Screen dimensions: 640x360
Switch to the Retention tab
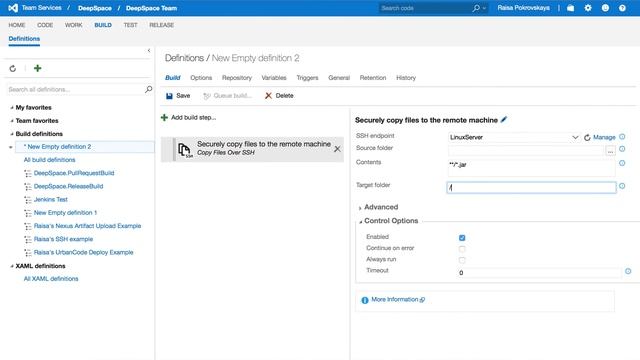coord(373,78)
